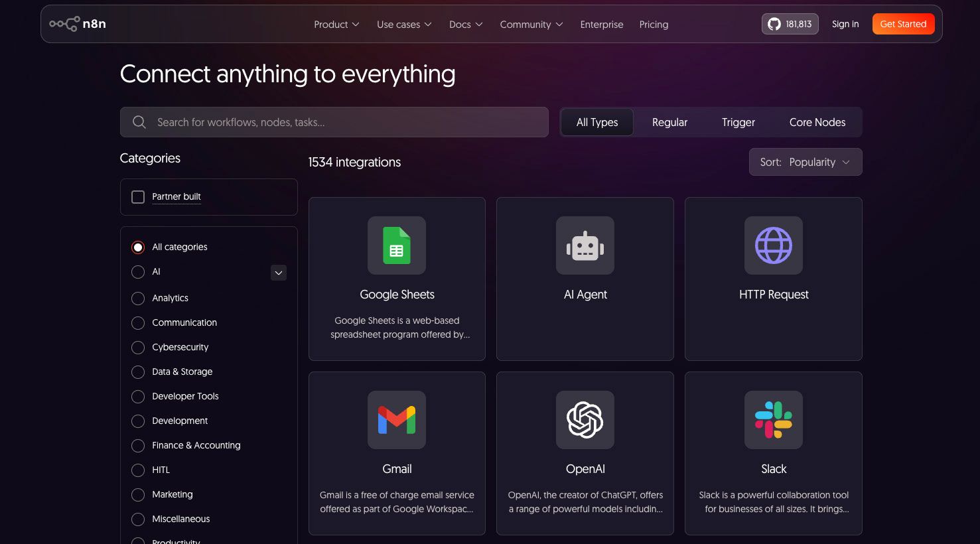Image resolution: width=980 pixels, height=544 pixels.
Task: Select the Communication category radio button
Action: click(x=137, y=322)
